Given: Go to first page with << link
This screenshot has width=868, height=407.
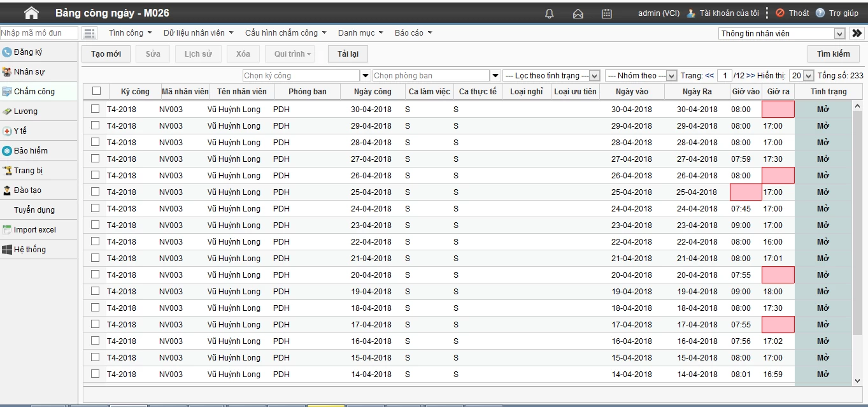Looking at the screenshot, I should click(709, 75).
